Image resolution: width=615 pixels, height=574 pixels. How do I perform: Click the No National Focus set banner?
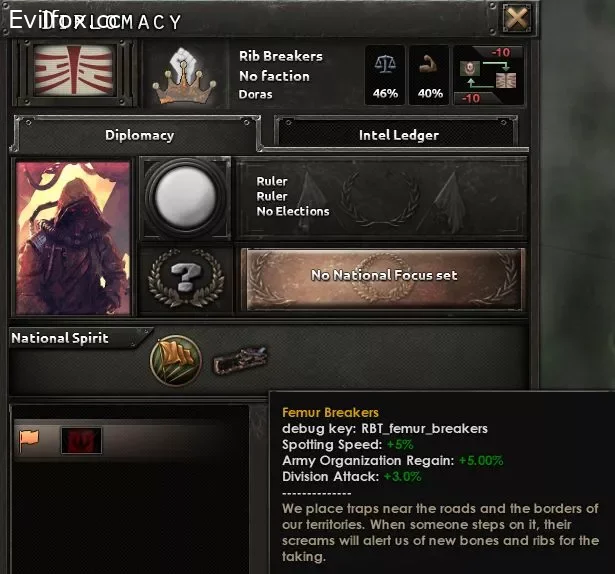(383, 279)
